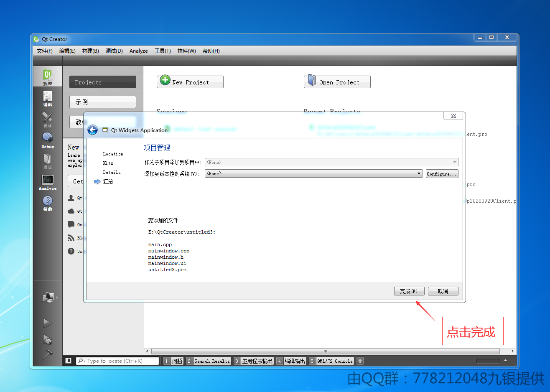
Task: Open the Debug mode with bug icon
Action: [48, 140]
